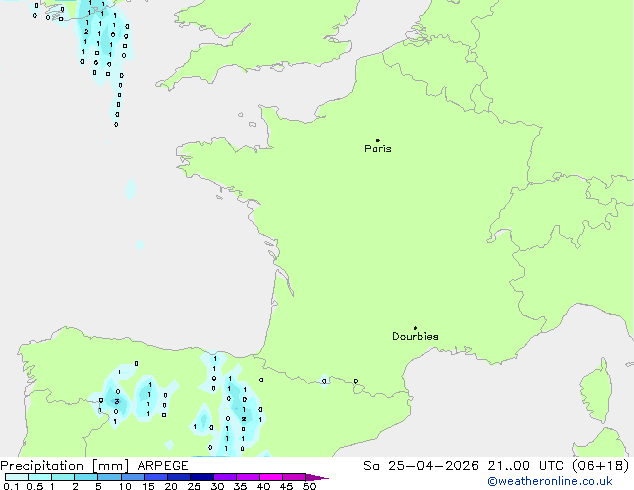634x490 pixels.
Task: Open the weatheronline.co.uk copyright link
Action: (550, 481)
